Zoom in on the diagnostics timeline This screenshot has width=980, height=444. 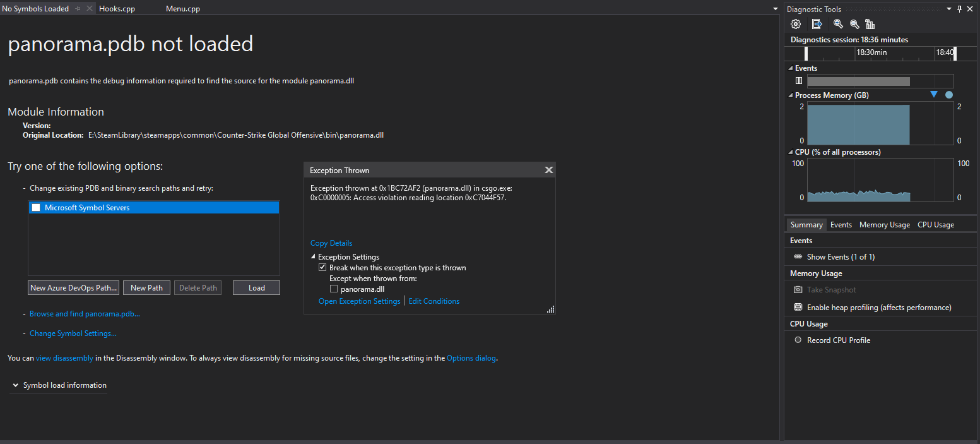pyautogui.click(x=838, y=24)
